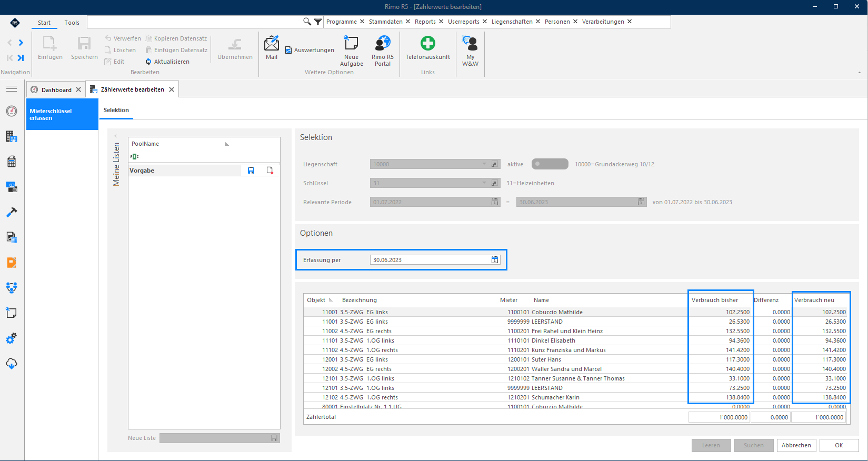Open the hammer sidebar icon
868x461 pixels.
pyautogui.click(x=12, y=212)
